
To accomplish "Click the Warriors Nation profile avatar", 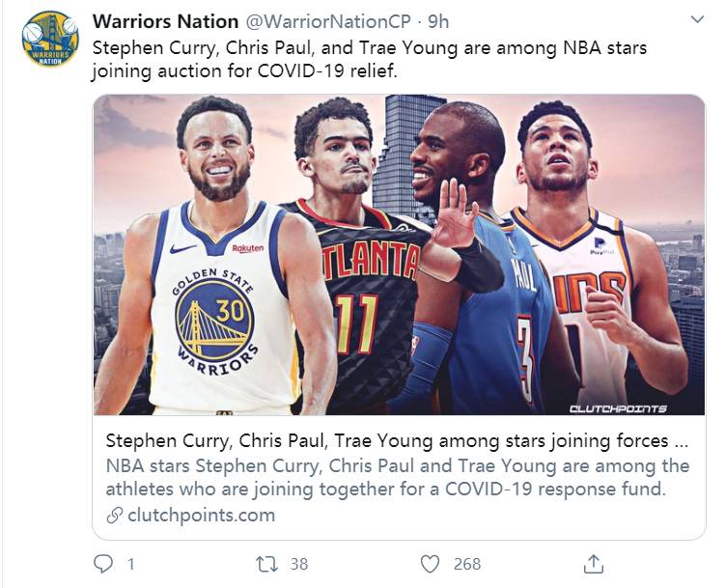I will [x=50, y=40].
